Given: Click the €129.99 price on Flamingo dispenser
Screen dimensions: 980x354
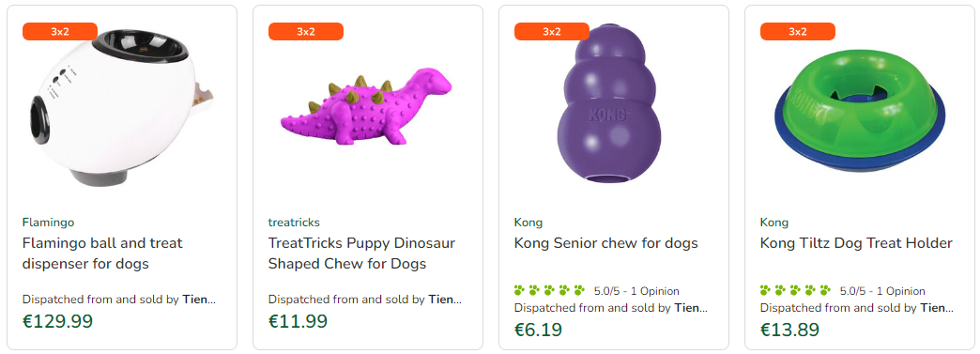Looking at the screenshot, I should (x=57, y=321).
